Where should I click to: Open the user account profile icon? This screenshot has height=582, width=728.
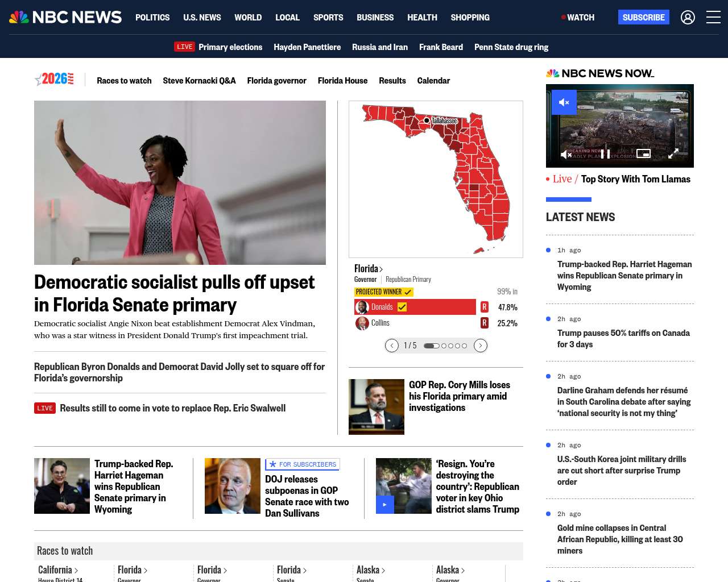tap(688, 18)
